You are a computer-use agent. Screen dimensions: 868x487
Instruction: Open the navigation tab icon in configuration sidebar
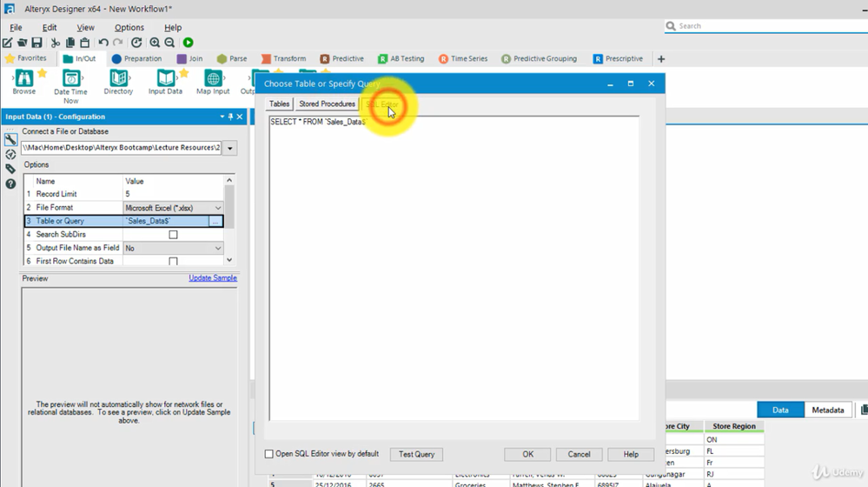click(x=10, y=155)
